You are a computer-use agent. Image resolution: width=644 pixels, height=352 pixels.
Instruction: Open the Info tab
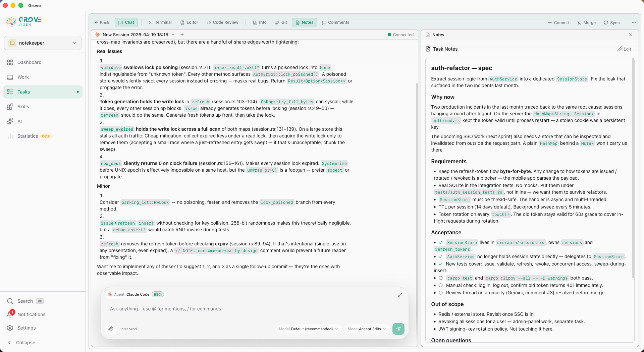pos(260,22)
